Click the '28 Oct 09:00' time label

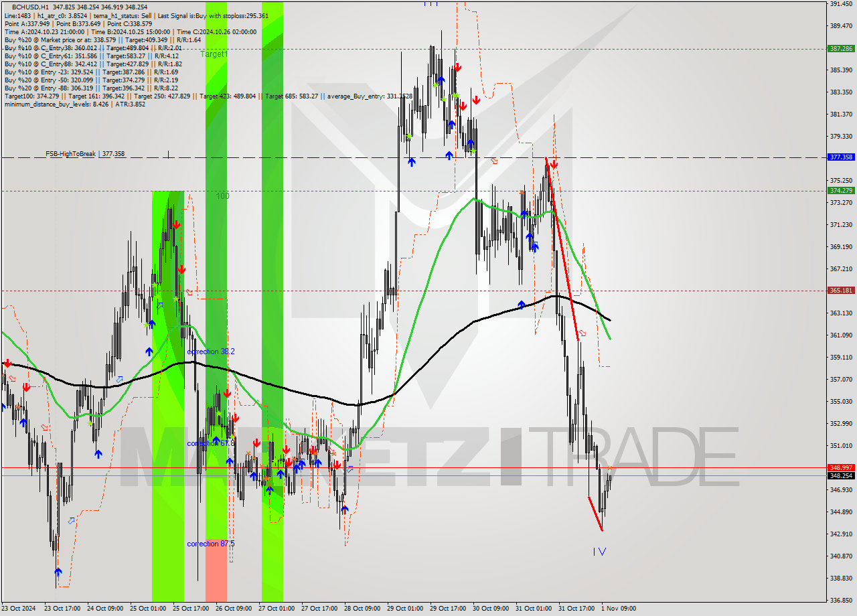[362, 609]
